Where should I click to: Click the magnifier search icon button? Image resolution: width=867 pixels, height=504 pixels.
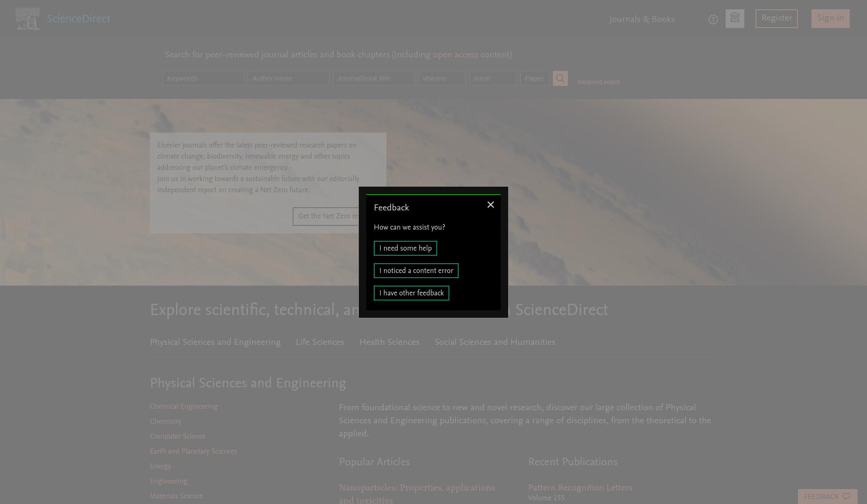(x=560, y=78)
